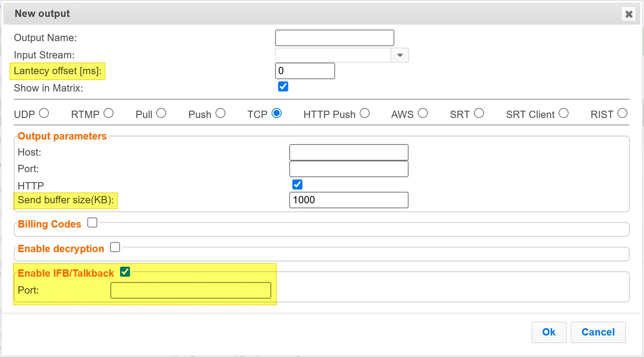This screenshot has height=357, width=644.
Task: Select the RTMP radio button
Action: [x=108, y=113]
